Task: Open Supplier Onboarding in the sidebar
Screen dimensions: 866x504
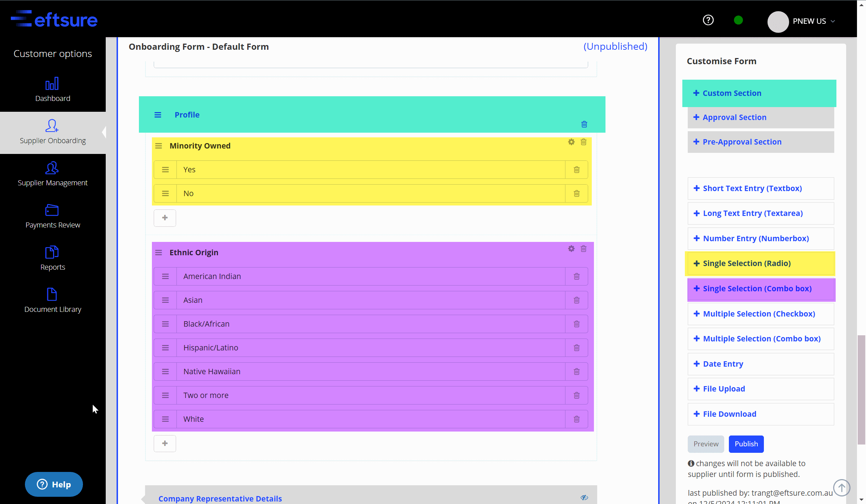Action: (x=53, y=132)
